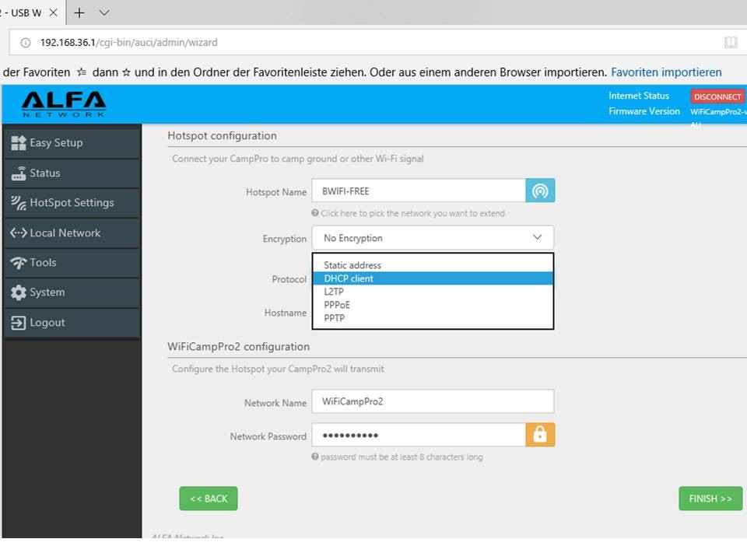Click 'password must be at least 8 characters' hint
Screen dimensions: 747x560
tap(402, 457)
